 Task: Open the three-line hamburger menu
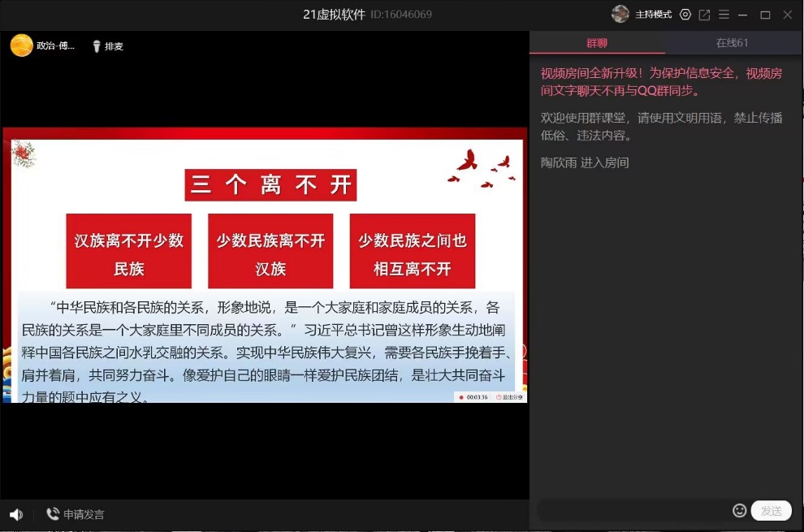pos(724,15)
